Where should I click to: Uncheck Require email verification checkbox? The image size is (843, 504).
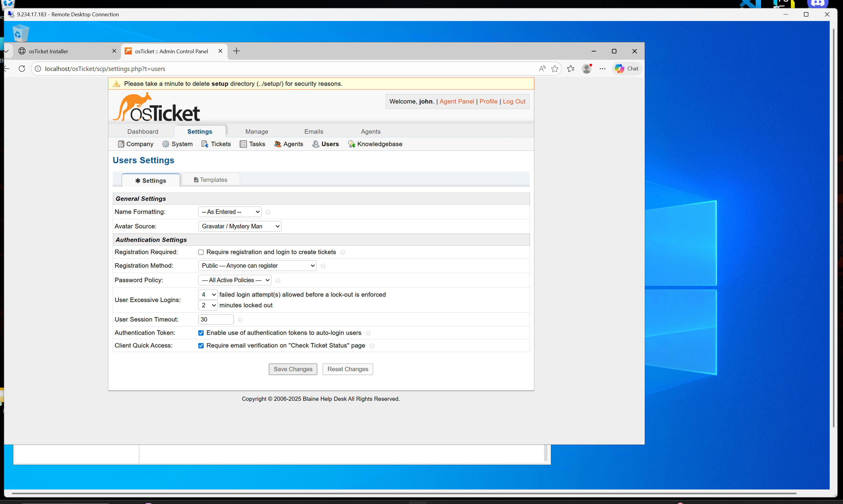[x=201, y=346]
